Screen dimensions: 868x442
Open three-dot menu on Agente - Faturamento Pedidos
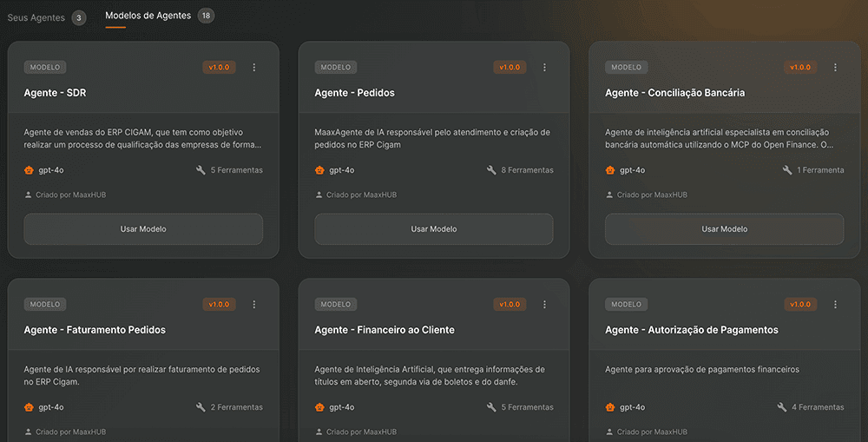[x=254, y=304]
